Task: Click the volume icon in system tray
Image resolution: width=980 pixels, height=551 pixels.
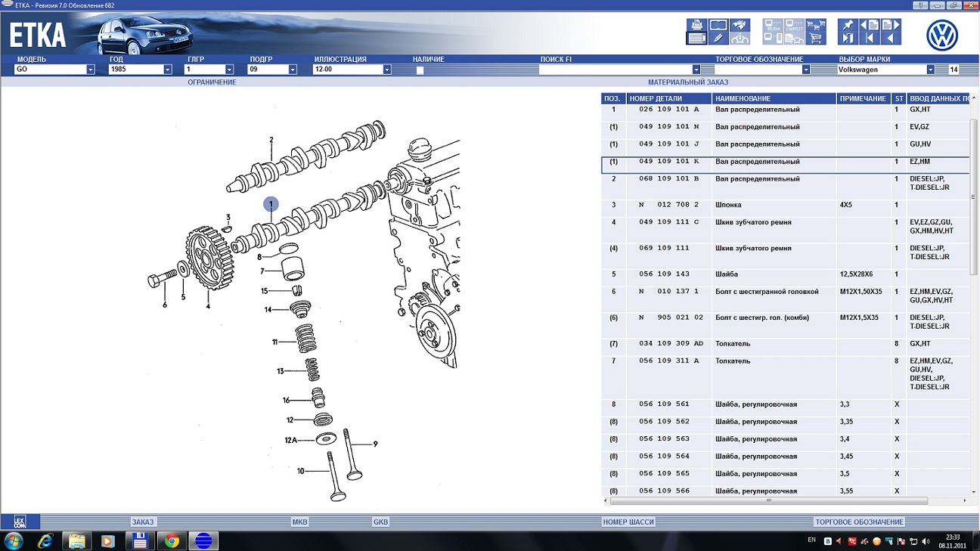Action: 926,541
